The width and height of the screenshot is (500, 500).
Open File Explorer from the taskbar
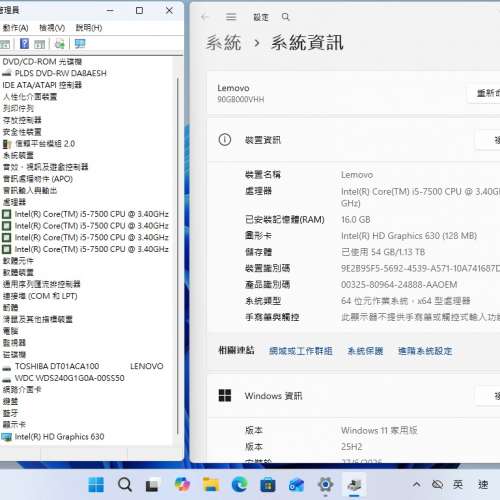tap(211, 484)
